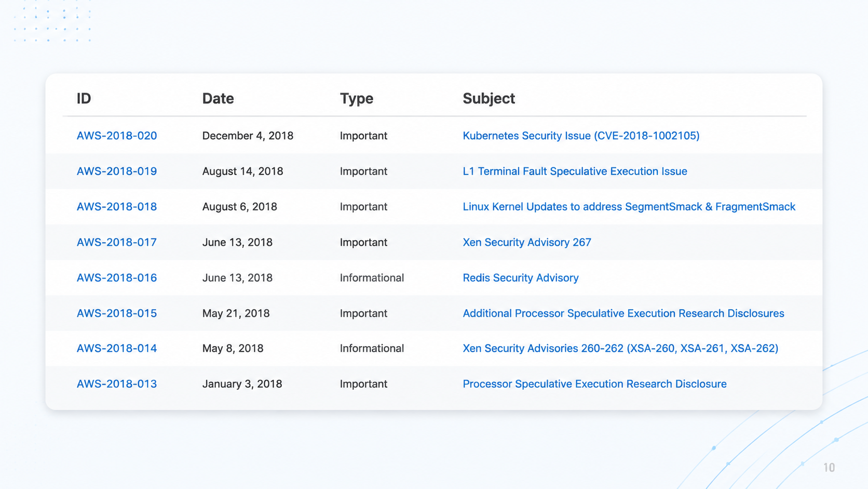Screen dimensions: 868x489
Task: Click Important type in AWS-2018-015 row
Action: click(x=363, y=313)
